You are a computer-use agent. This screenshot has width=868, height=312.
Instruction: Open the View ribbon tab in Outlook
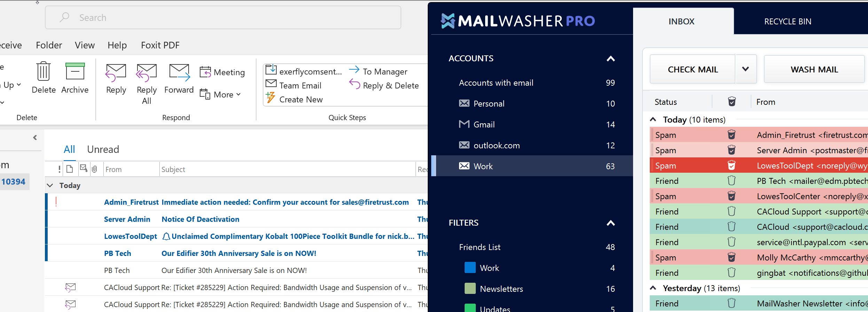85,45
